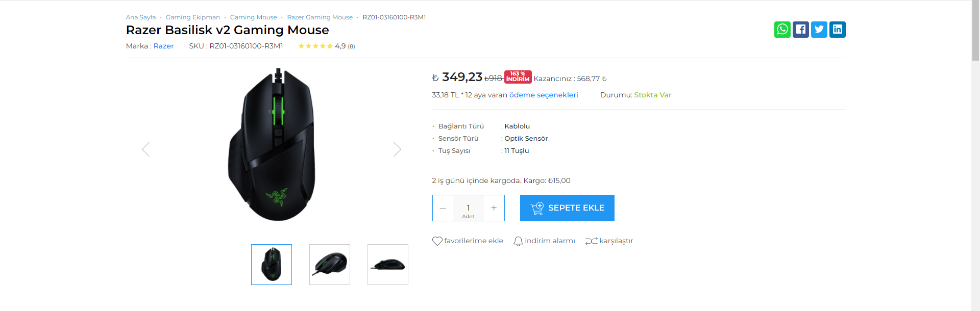Click the 'RZ01-03160100-R3M1' breadcrumb text
Image resolution: width=980 pixels, height=311 pixels.
(x=394, y=17)
